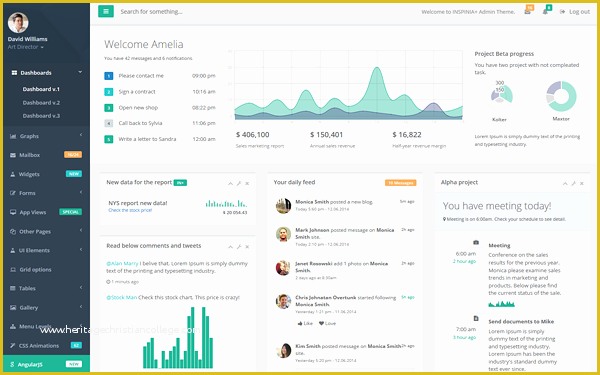600x375 pixels.
Task: Click the Widgets flask icon in the sidebar
Action: [13, 174]
